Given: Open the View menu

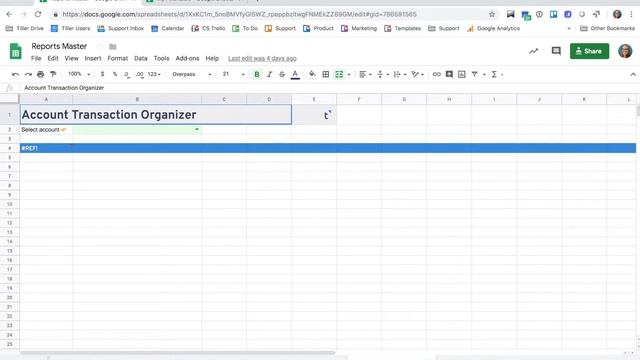Looking at the screenshot, I should (71, 58).
